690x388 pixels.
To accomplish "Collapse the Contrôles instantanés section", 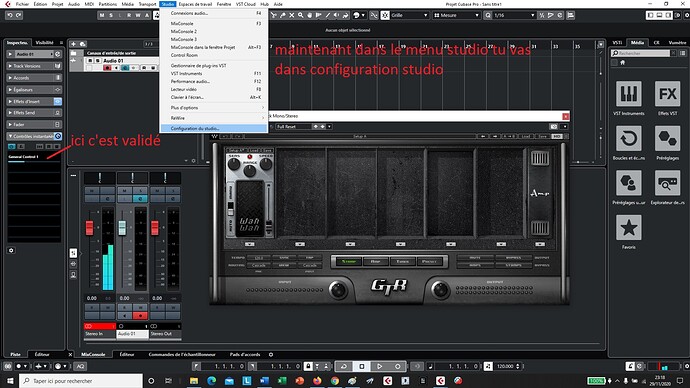I will (34, 136).
